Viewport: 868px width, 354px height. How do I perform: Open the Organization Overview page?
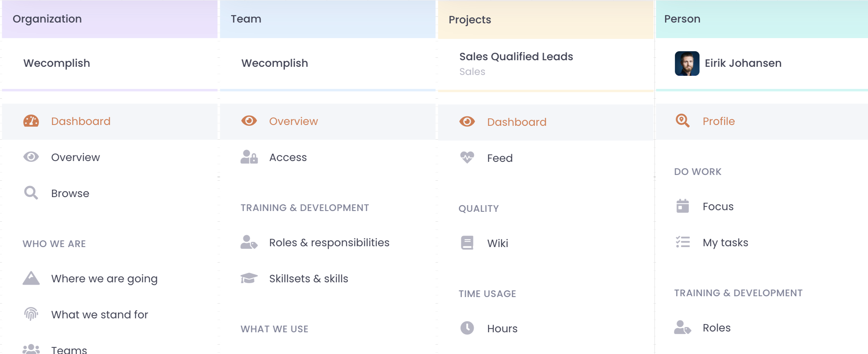pyautogui.click(x=75, y=157)
